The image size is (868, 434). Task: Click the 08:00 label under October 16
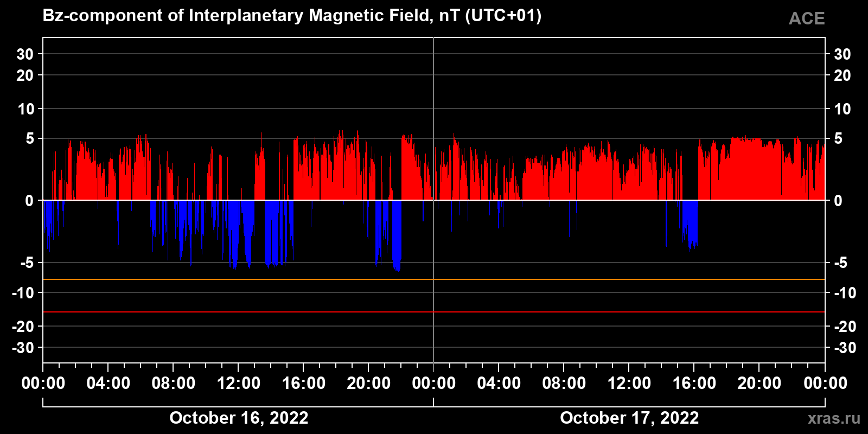coord(174,384)
